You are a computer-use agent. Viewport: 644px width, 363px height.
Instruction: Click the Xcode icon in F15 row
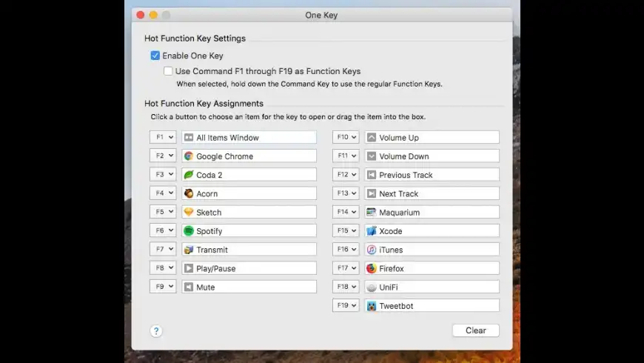coord(372,231)
